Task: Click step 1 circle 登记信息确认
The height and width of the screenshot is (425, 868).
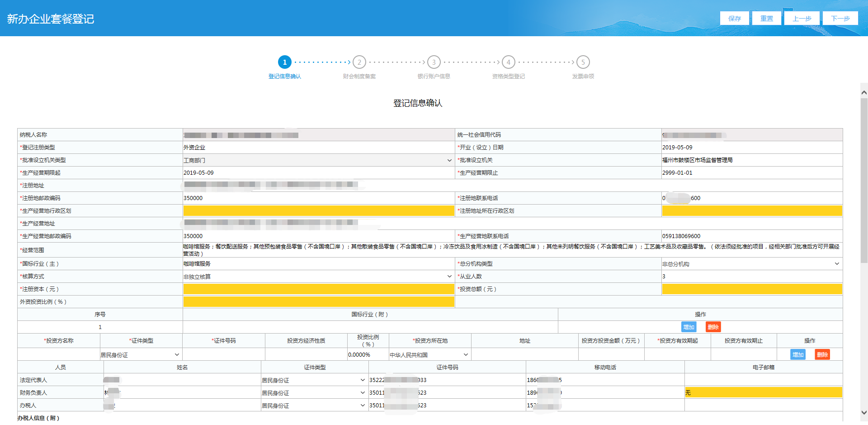Action: click(284, 62)
